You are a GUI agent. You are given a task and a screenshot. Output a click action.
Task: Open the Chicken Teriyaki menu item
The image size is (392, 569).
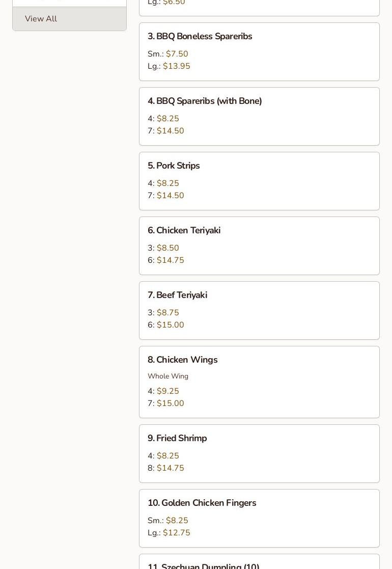pyautogui.click(x=184, y=231)
